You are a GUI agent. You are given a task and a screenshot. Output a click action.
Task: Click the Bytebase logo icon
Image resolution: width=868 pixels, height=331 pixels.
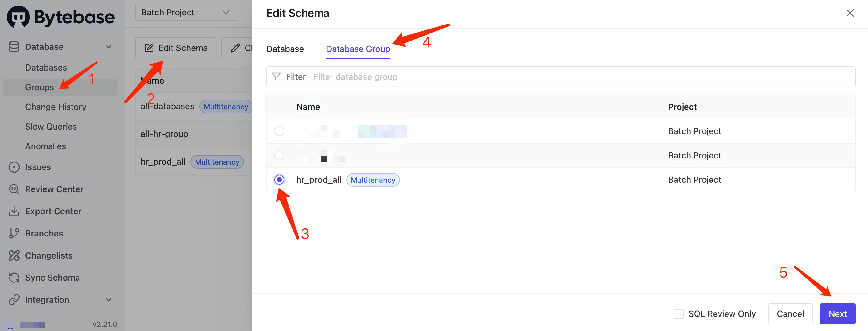[x=18, y=17]
